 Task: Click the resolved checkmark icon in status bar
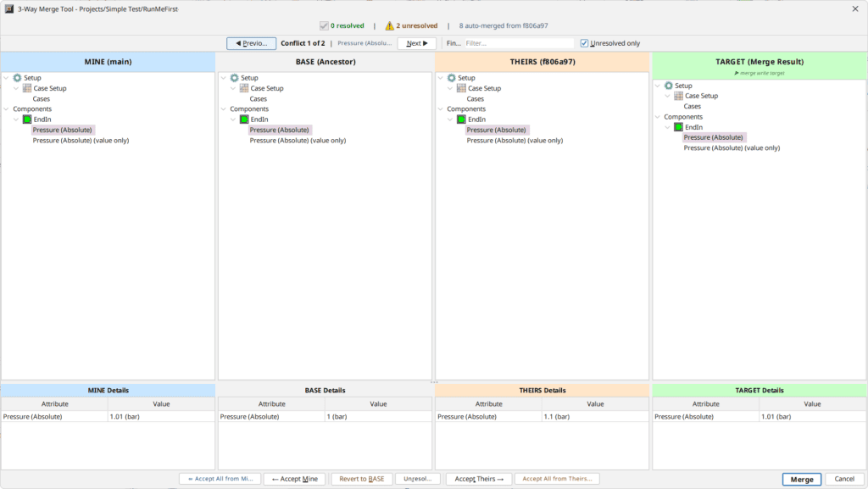324,25
